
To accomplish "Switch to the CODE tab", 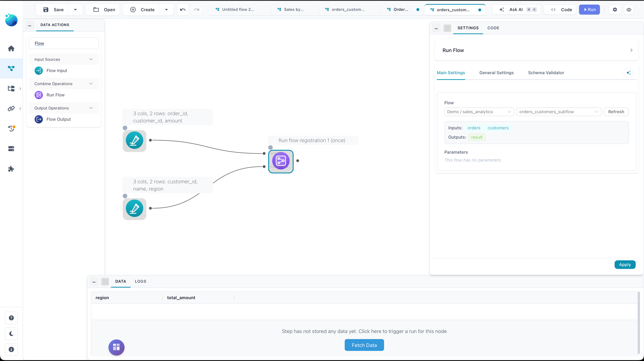I will (x=493, y=28).
